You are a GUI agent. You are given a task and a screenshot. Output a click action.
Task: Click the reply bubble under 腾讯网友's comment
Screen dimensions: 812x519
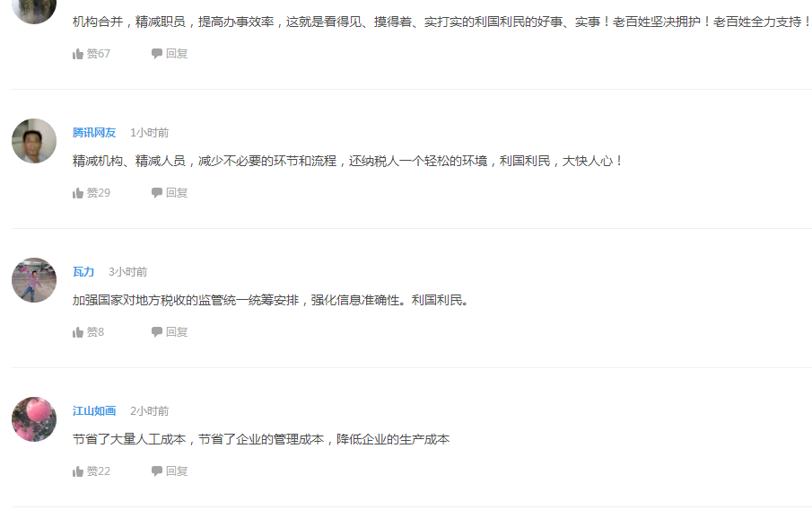click(157, 192)
